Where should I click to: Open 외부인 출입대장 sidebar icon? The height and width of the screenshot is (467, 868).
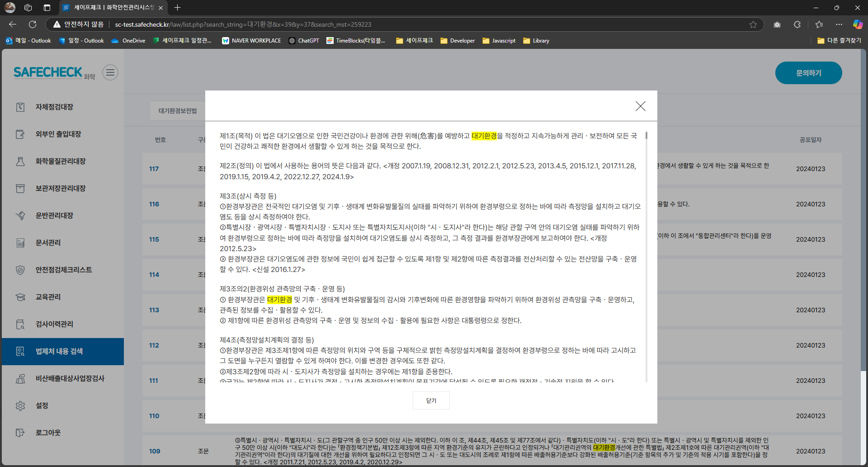pyautogui.click(x=20, y=134)
